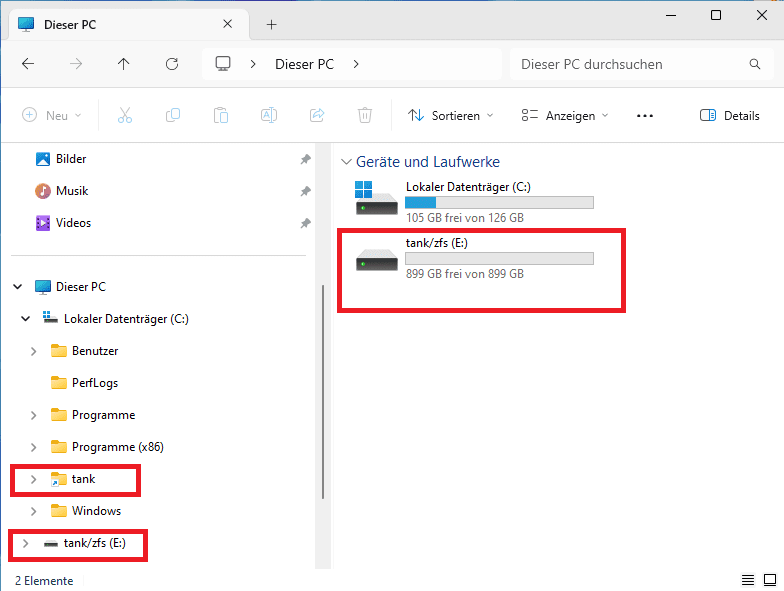Expand the Windows folder
Image resolution: width=784 pixels, height=591 pixels.
pyautogui.click(x=34, y=511)
